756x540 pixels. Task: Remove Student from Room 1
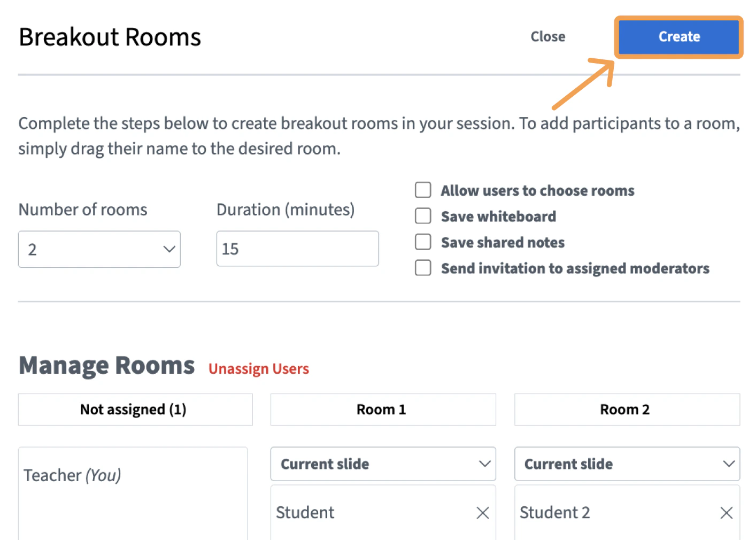pyautogui.click(x=482, y=513)
